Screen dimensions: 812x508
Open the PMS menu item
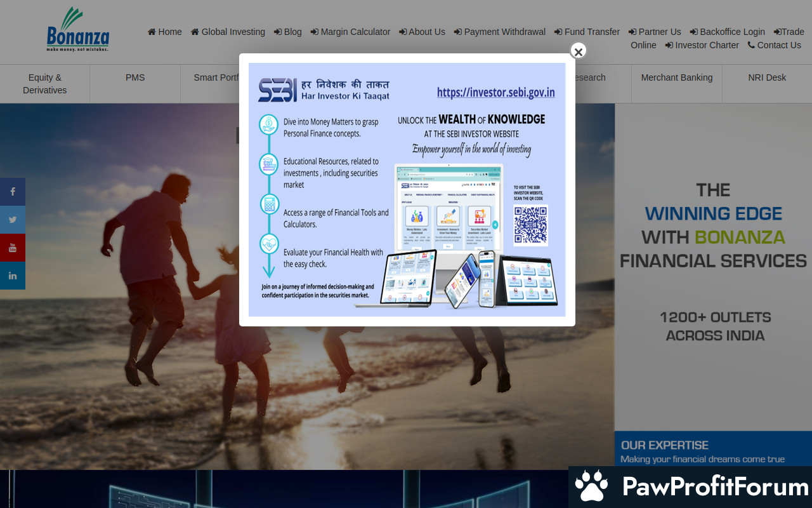tap(135, 77)
